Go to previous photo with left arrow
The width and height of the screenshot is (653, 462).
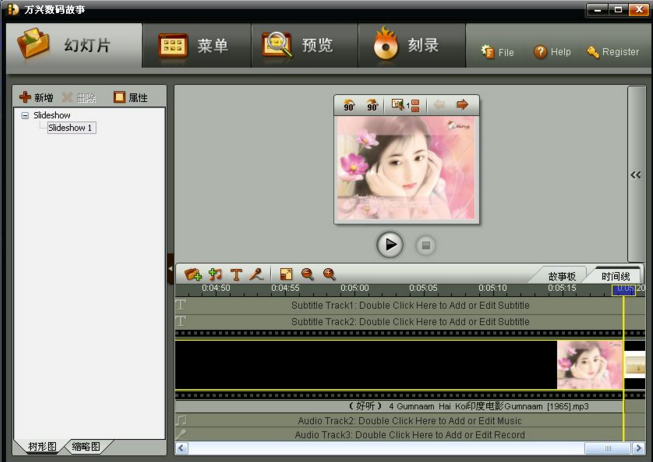[x=439, y=105]
